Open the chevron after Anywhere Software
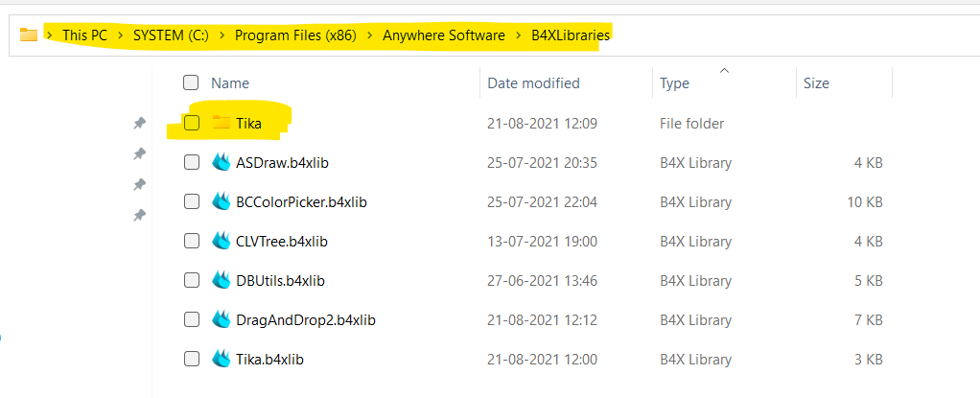The width and height of the screenshot is (980, 398). [x=518, y=35]
